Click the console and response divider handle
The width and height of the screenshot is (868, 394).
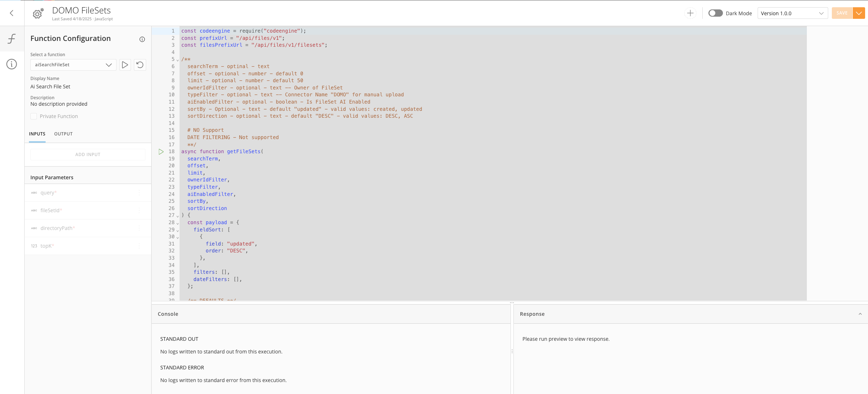point(512,351)
